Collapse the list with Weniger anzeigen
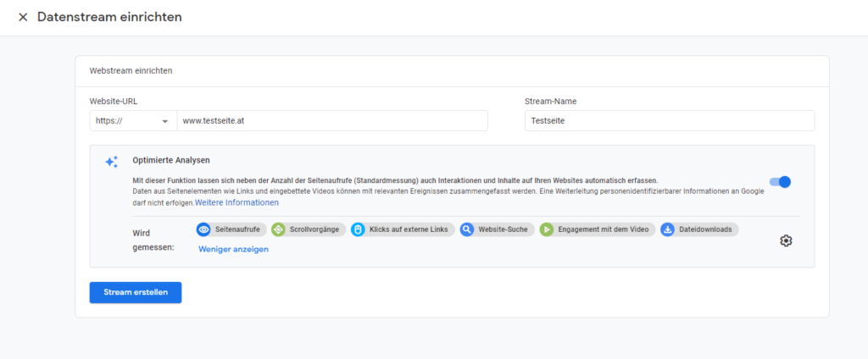This screenshot has width=868, height=359. [234, 249]
